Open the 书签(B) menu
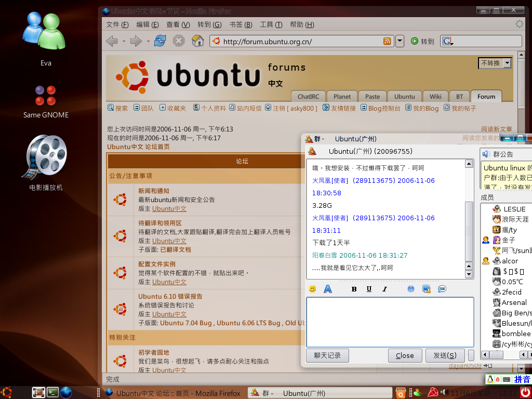Image resolution: width=532 pixels, height=399 pixels. pyautogui.click(x=241, y=25)
